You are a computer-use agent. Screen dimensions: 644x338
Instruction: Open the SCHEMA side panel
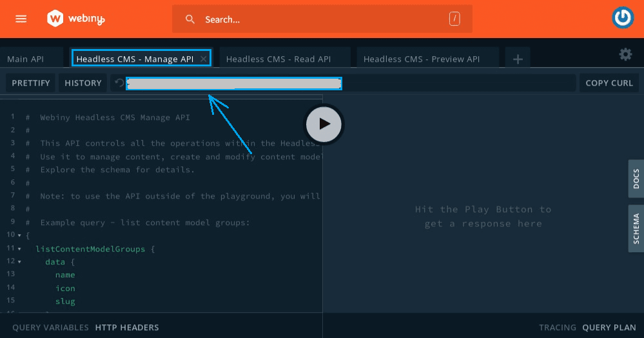pos(636,228)
